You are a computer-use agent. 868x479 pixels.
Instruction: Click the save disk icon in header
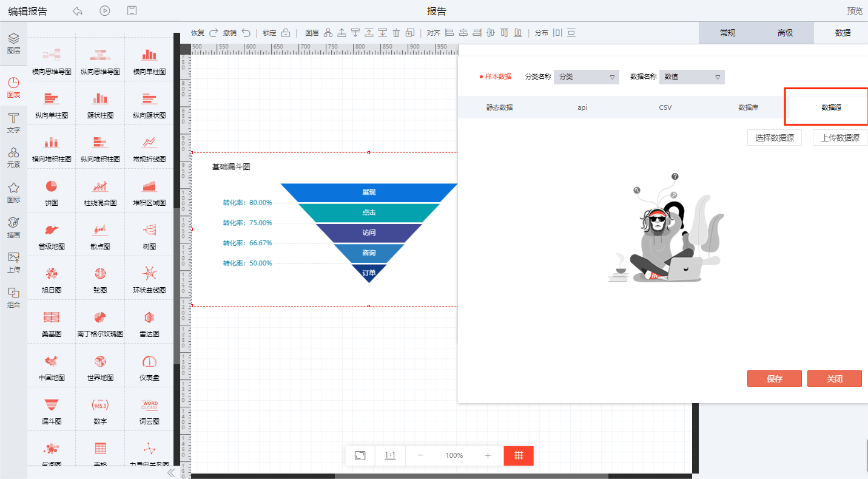tap(132, 11)
